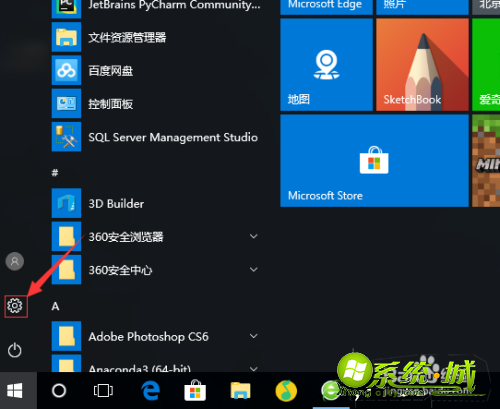The image size is (500, 409).
Task: Open the 照片 Photos tile
Action: click(x=422, y=7)
